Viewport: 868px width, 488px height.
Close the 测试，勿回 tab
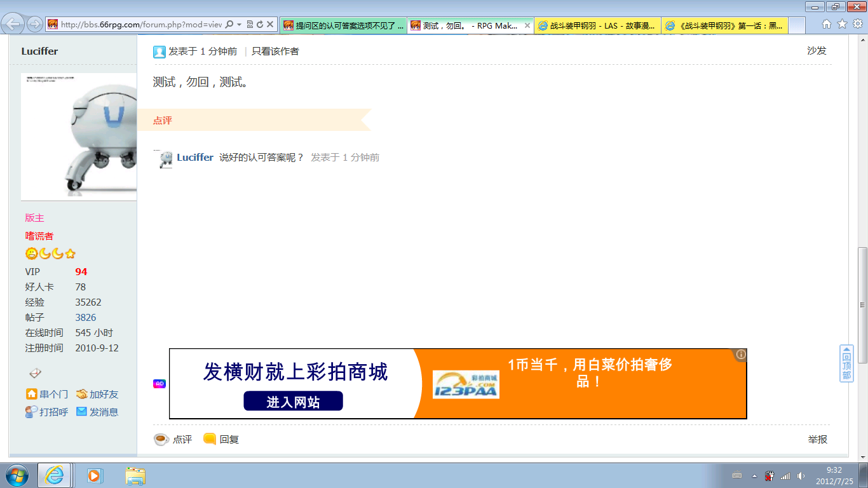pyautogui.click(x=527, y=25)
